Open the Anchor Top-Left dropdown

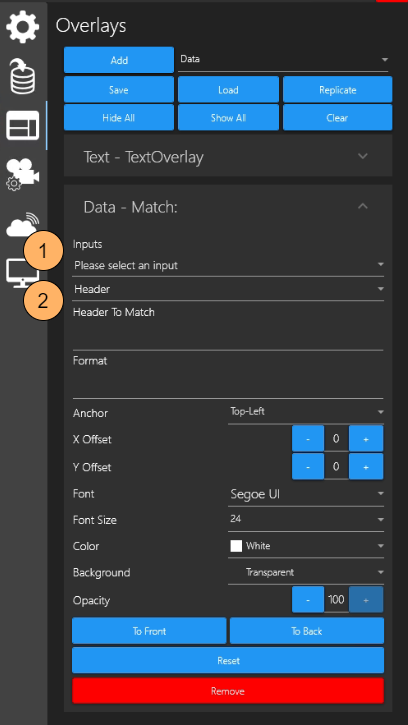pos(306,412)
